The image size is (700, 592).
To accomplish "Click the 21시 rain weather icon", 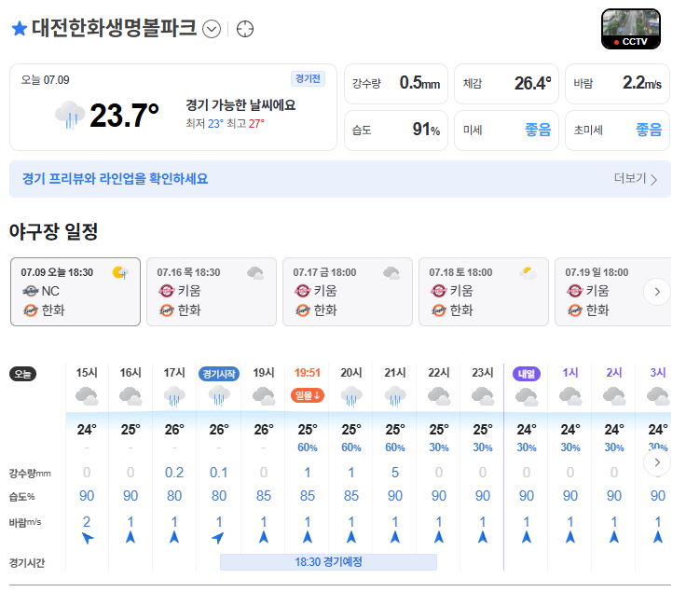I will click(x=395, y=396).
